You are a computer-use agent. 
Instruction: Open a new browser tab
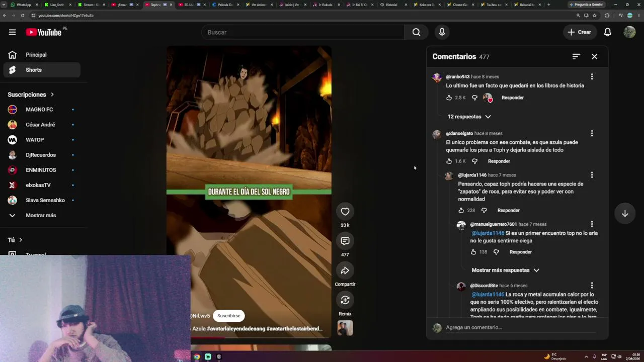click(548, 5)
